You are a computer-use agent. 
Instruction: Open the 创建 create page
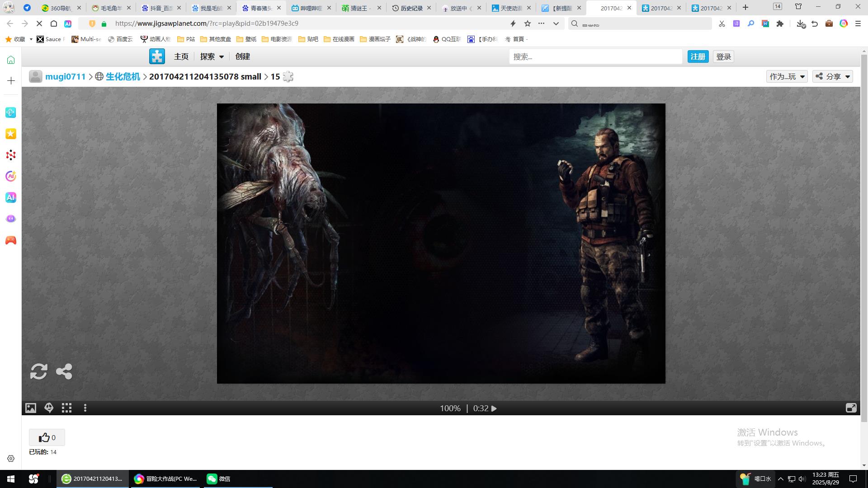(x=243, y=56)
